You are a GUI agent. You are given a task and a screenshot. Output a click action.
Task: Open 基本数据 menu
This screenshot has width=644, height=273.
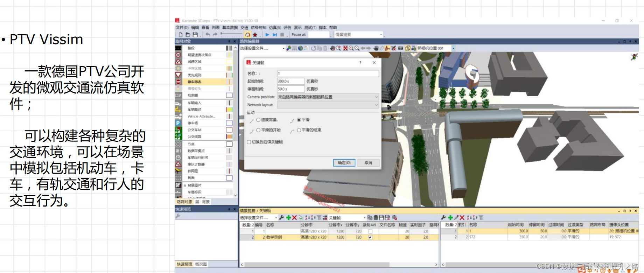[230, 27]
